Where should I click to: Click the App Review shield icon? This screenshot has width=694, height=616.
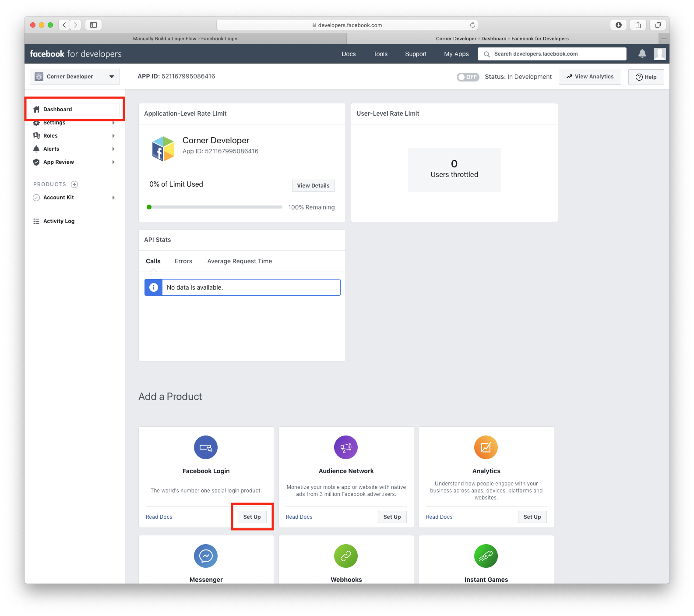pos(36,162)
